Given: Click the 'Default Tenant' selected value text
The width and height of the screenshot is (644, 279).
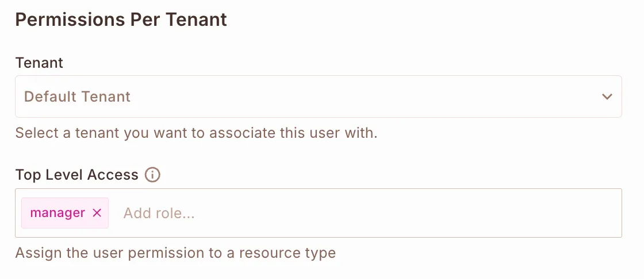Looking at the screenshot, I should click(78, 96).
